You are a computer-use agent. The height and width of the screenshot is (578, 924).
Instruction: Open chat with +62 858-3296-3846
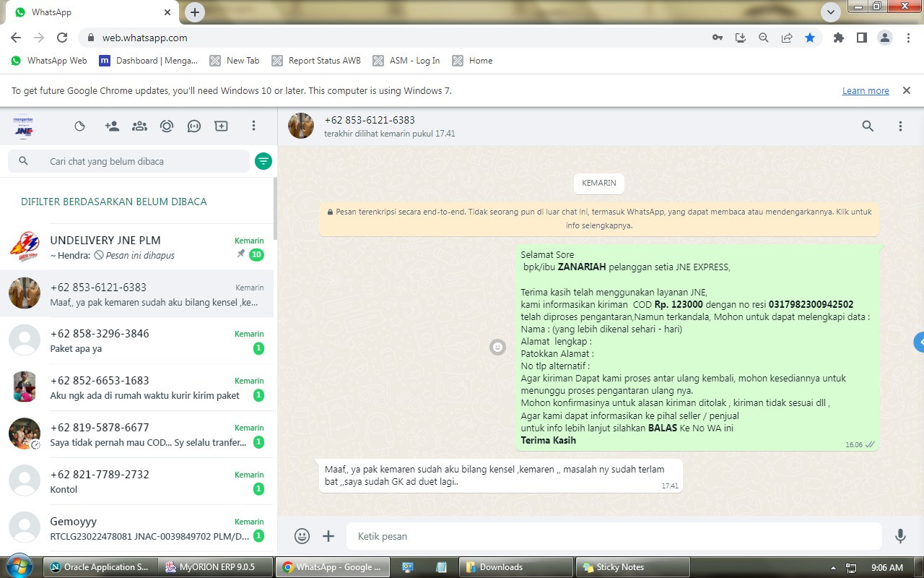pos(137,340)
